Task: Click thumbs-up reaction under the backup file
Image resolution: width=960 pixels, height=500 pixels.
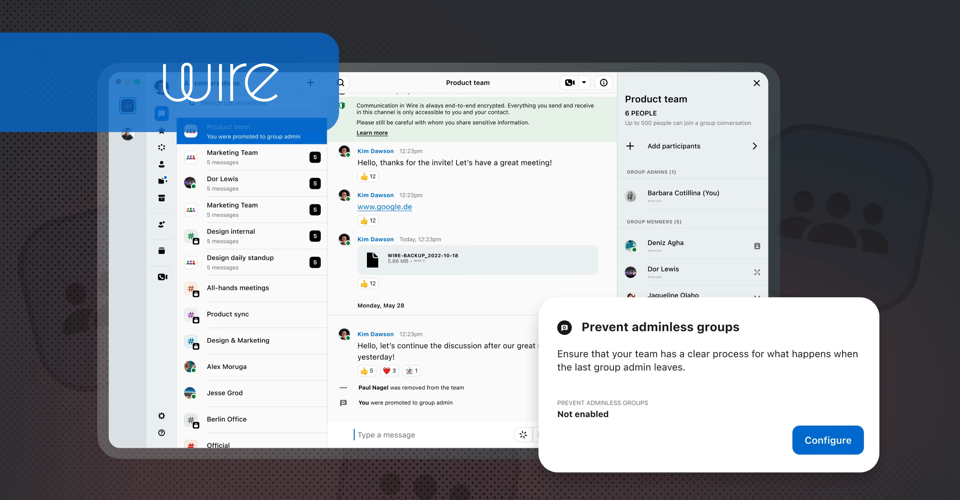Action: [368, 284]
